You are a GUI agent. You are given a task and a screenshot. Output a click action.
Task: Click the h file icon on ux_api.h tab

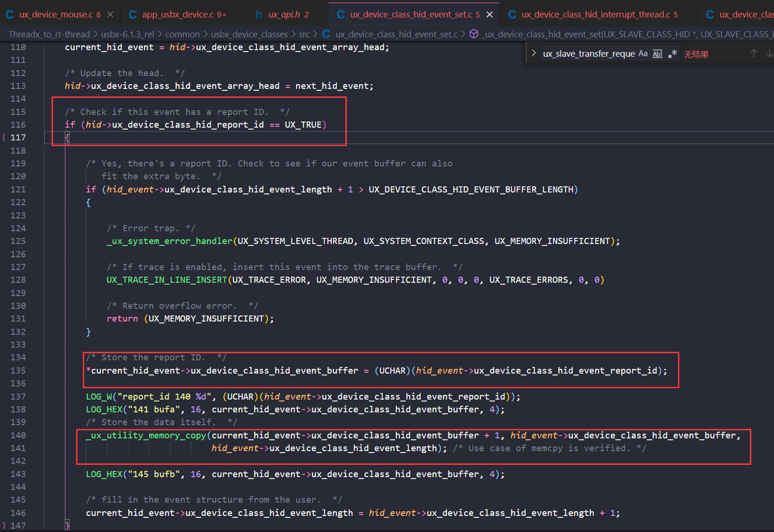click(x=259, y=15)
